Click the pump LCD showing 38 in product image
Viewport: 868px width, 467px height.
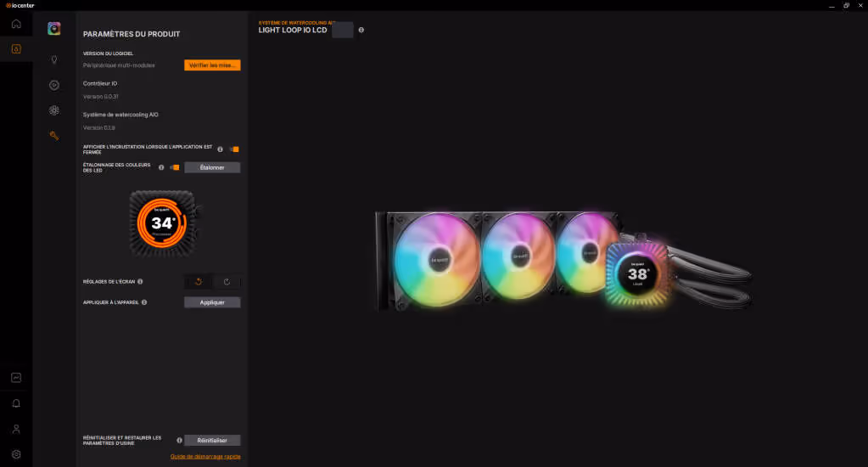pos(637,274)
